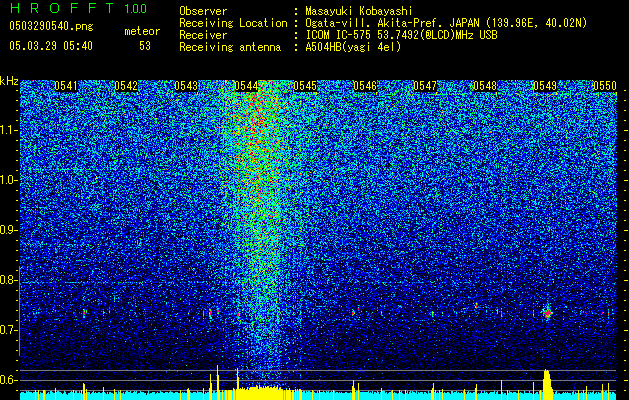Click the A504HB(yagi 4el) antenna text

tap(353, 47)
